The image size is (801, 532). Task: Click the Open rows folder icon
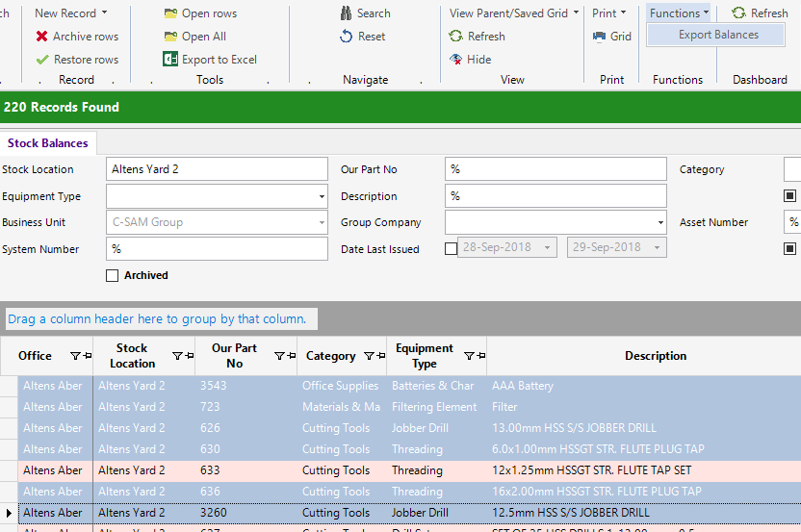tap(170, 13)
